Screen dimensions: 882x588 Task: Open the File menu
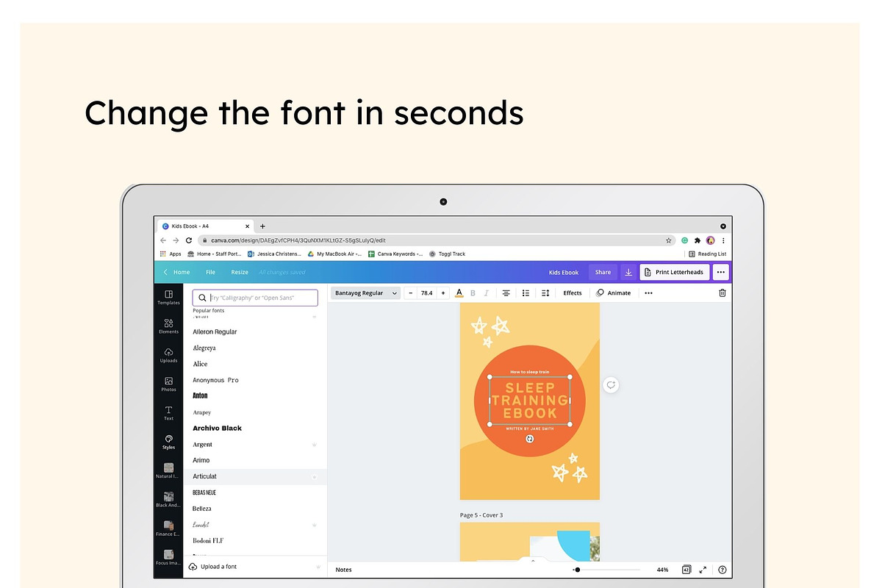[210, 272]
